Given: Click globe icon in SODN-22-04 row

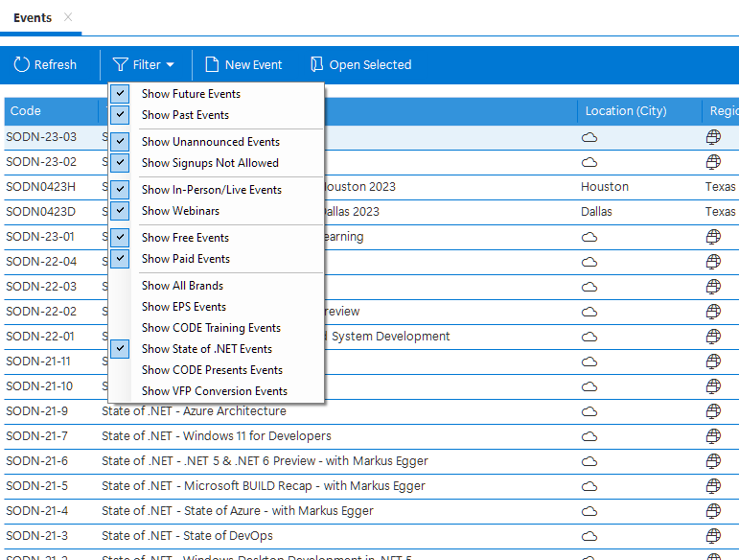Looking at the screenshot, I should point(713,262).
